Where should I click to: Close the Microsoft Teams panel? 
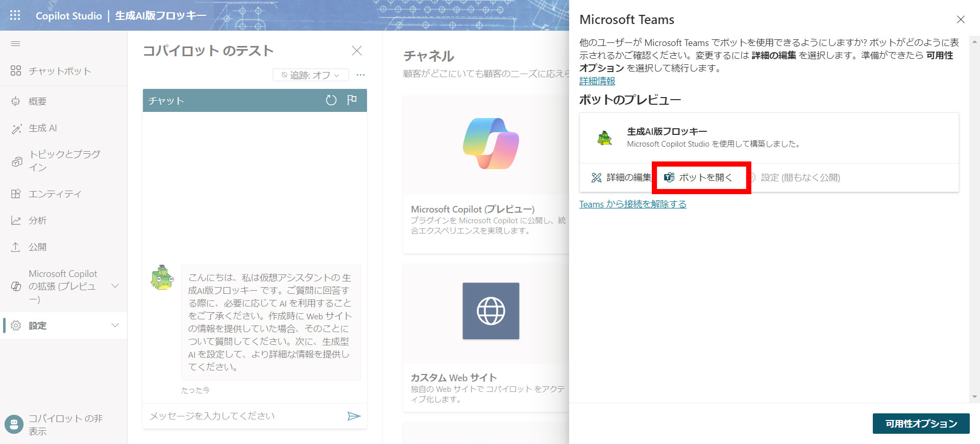tap(961, 19)
